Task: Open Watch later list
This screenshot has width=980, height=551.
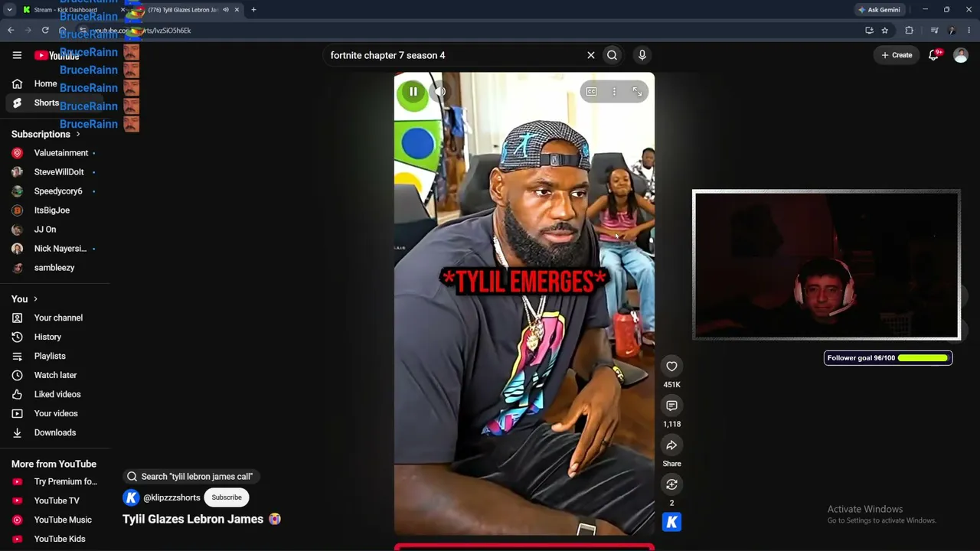Action: tap(55, 375)
